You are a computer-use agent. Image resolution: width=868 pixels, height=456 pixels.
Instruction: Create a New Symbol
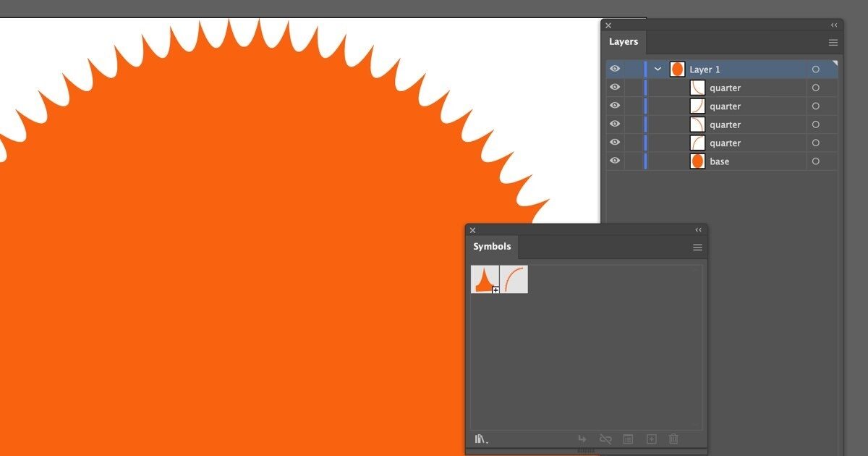click(651, 439)
